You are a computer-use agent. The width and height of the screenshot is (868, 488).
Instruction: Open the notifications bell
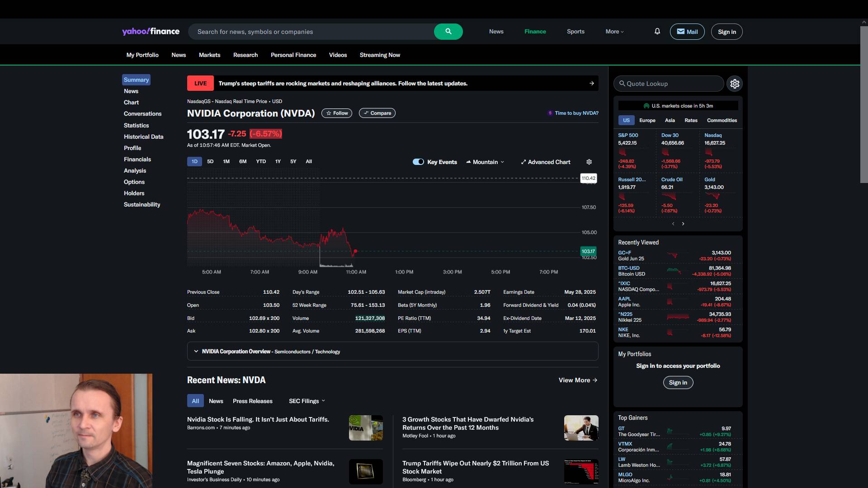pos(657,32)
